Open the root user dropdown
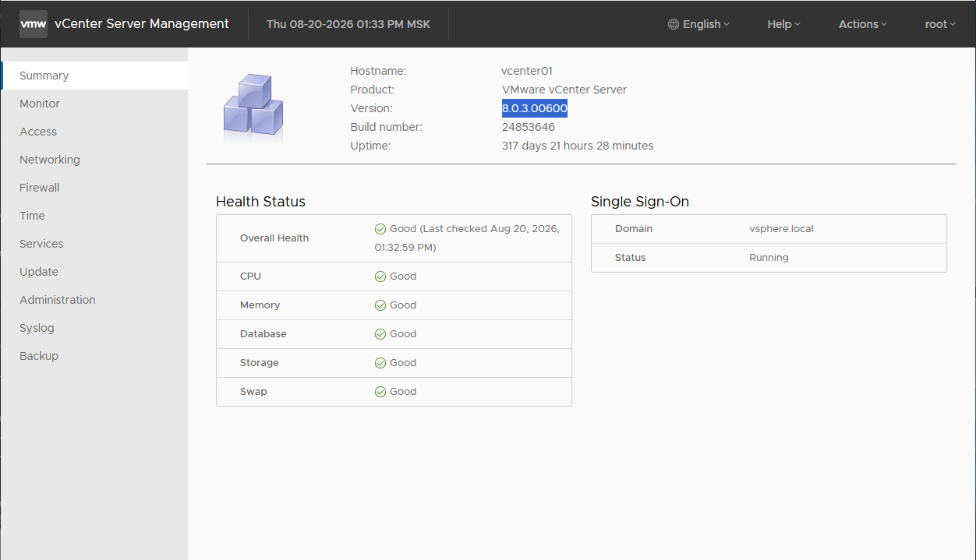The image size is (976, 560). pos(941,24)
